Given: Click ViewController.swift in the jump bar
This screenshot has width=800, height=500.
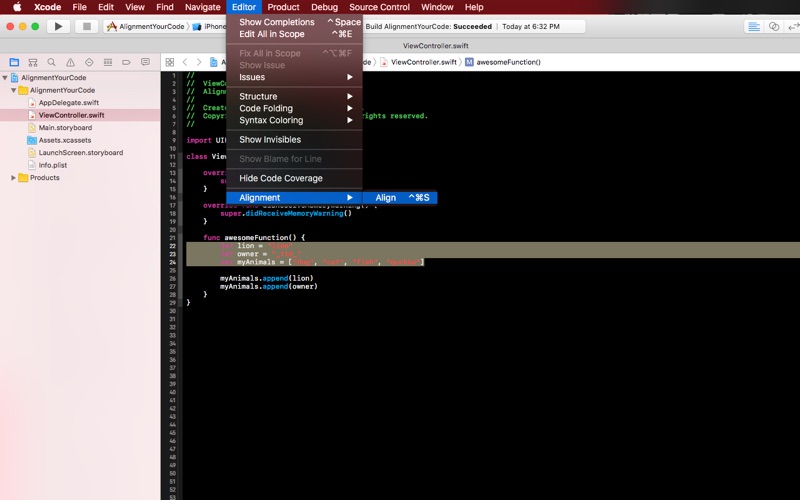Looking at the screenshot, I should 423,62.
